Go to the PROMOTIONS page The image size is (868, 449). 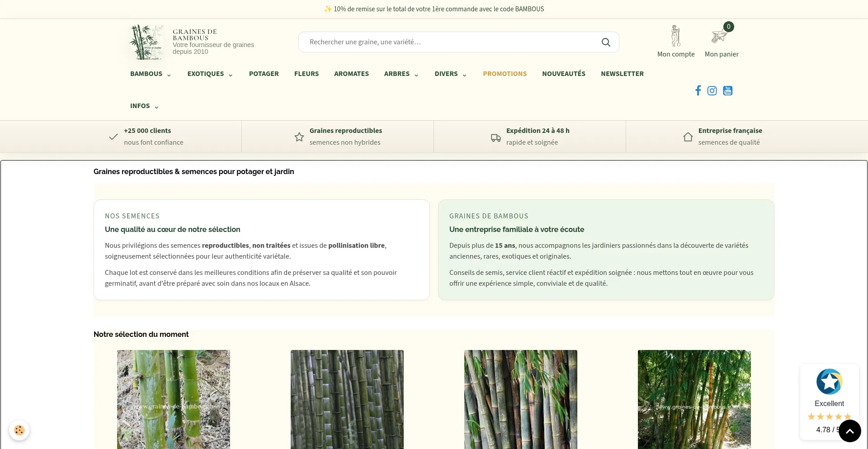[x=505, y=74]
